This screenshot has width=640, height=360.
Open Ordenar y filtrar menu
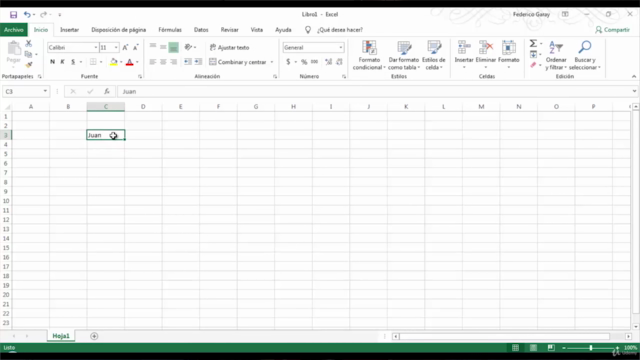tap(556, 56)
